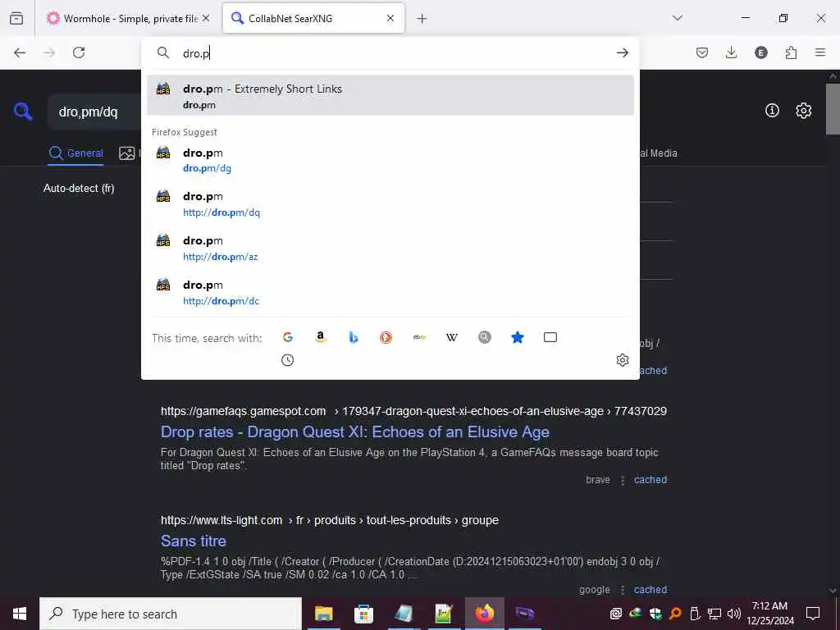Click the page vertical scrollbar thumb
This screenshot has height=630, width=840.
click(x=833, y=109)
